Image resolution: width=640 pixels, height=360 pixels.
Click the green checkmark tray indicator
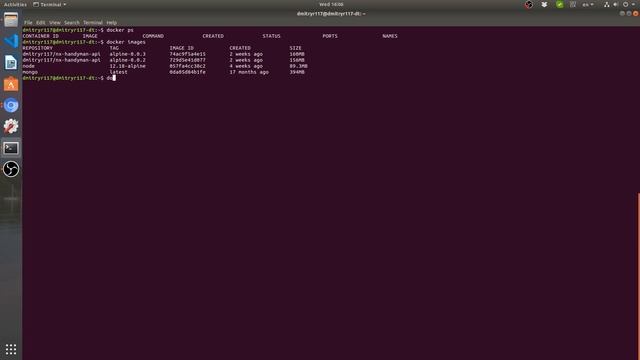coord(560,4)
